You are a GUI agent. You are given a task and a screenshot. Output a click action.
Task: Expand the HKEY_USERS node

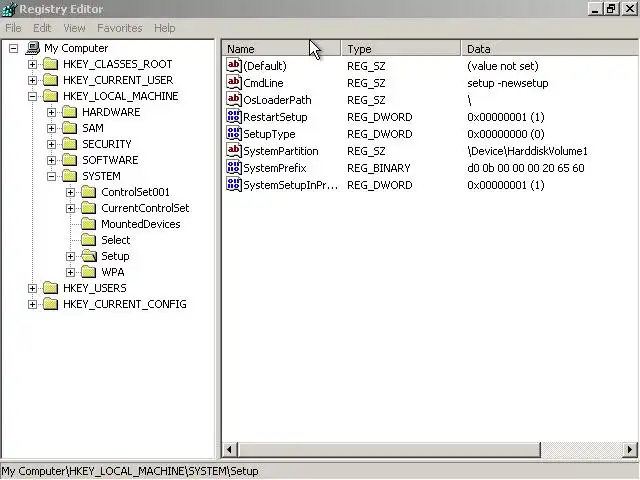pyautogui.click(x=33, y=288)
